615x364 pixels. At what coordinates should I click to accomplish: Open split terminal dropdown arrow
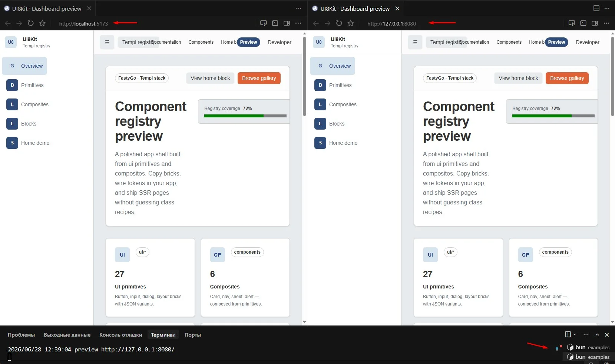[575, 334]
